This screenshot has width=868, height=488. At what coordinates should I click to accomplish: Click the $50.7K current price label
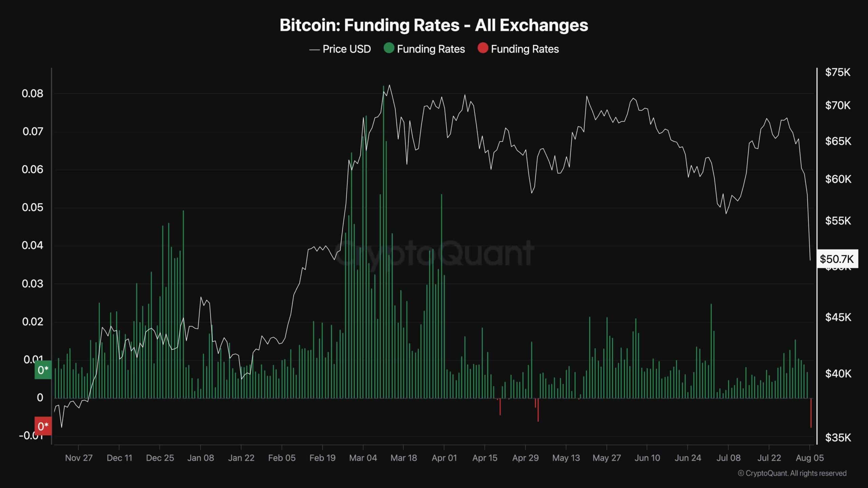pos(837,259)
